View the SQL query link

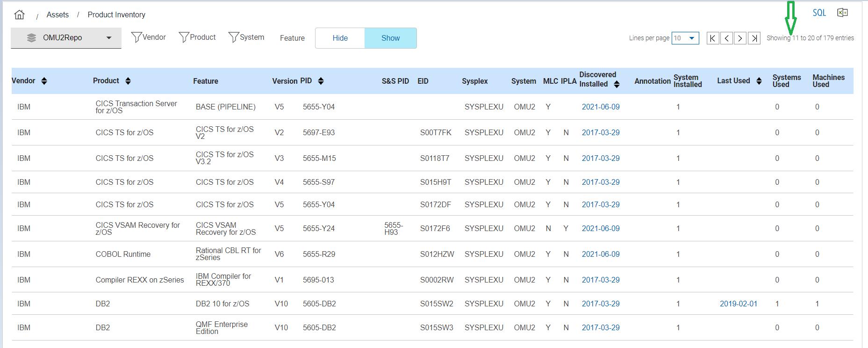(x=819, y=13)
